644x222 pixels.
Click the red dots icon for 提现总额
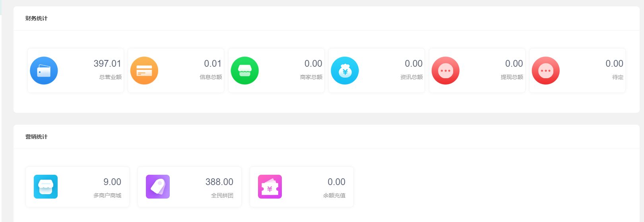tap(446, 71)
